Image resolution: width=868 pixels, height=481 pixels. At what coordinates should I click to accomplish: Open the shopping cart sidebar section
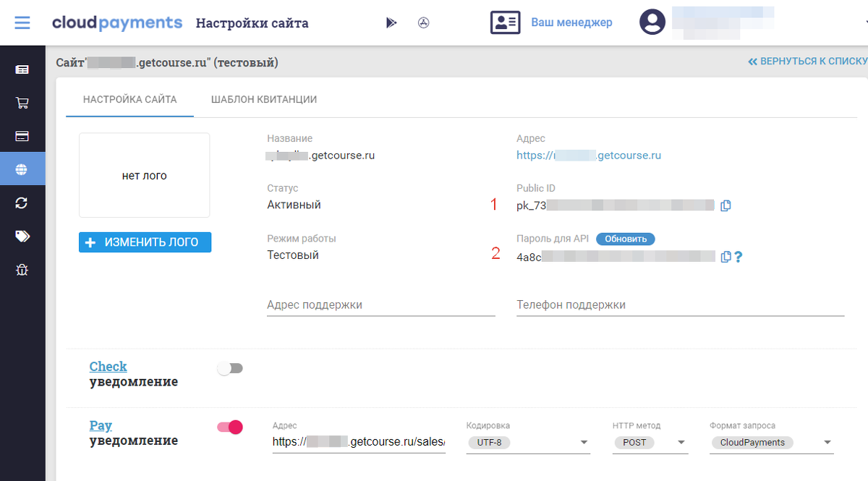coord(22,103)
